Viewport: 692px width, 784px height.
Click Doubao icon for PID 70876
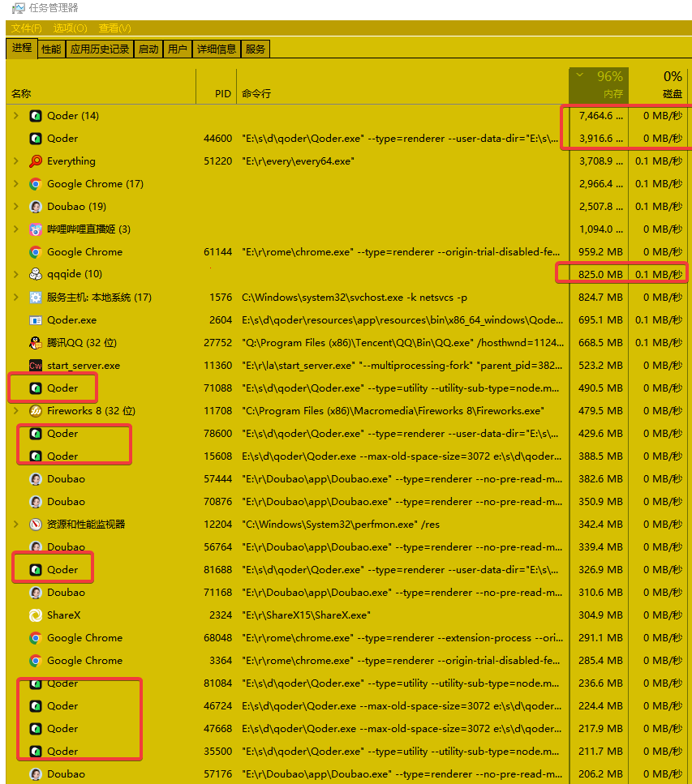36,502
